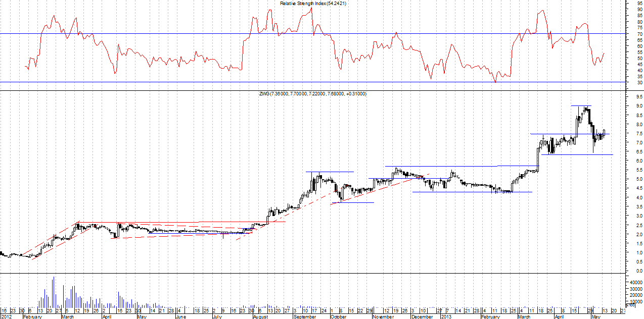Click the RSI peak in mid-September
The image size is (644, 319).
click(311, 9)
